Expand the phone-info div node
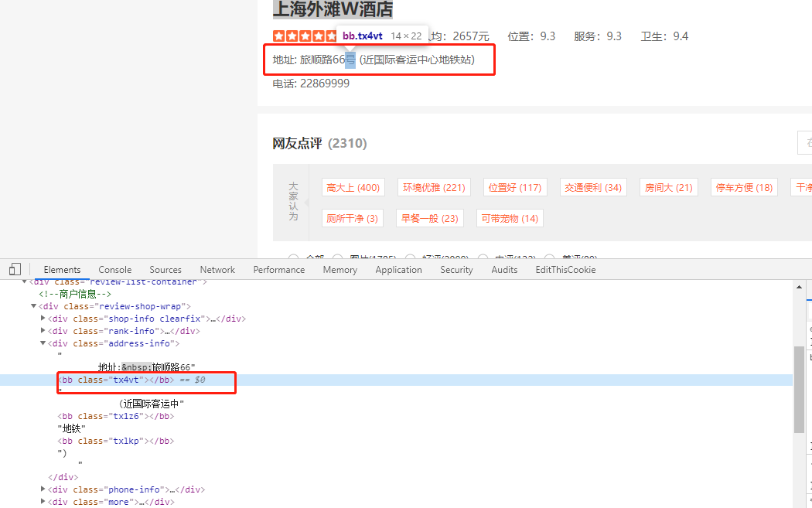The image size is (812, 508). click(x=43, y=489)
